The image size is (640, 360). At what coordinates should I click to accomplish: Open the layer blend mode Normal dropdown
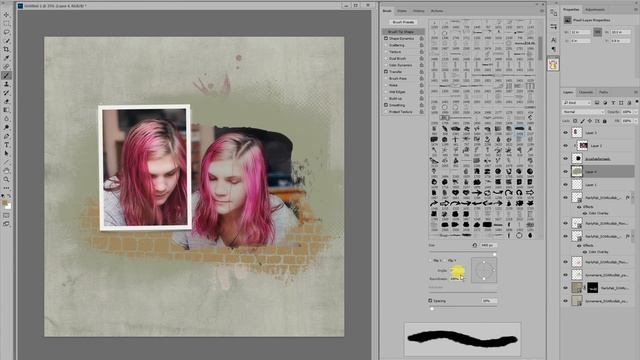click(x=583, y=112)
